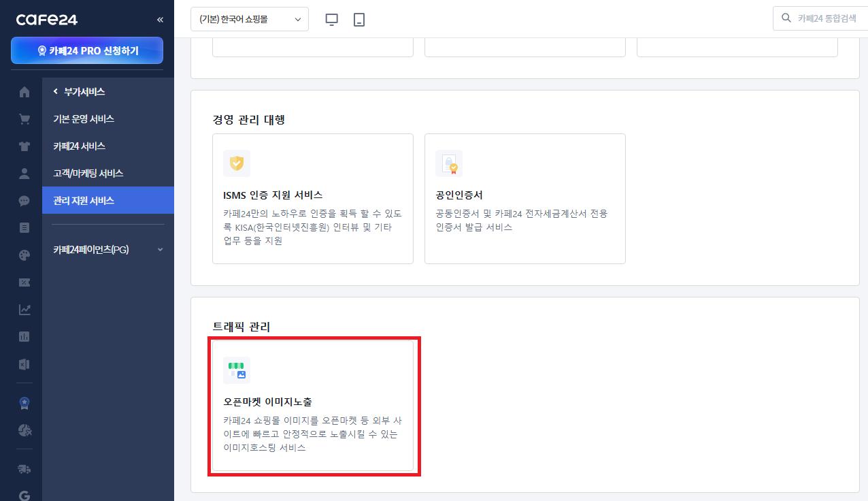Expand the 카페24페이먼츠(PG) menu

(x=108, y=250)
